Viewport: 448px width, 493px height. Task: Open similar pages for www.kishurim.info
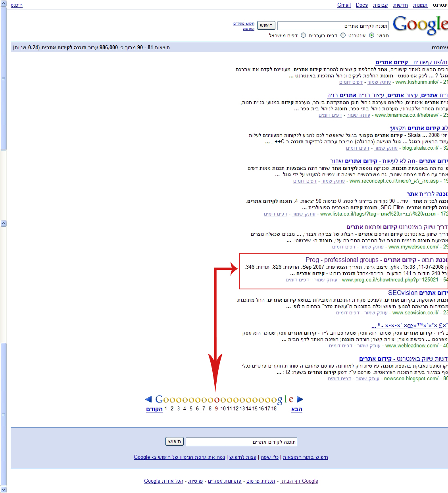[x=351, y=82]
